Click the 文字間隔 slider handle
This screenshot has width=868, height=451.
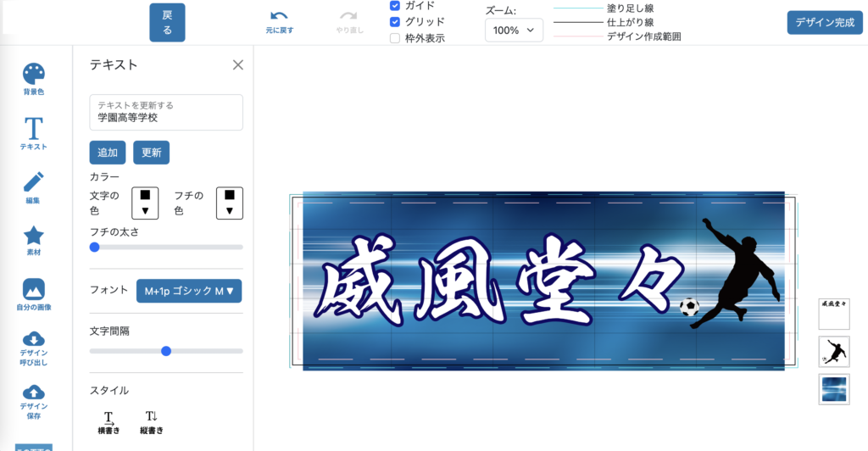coord(166,351)
